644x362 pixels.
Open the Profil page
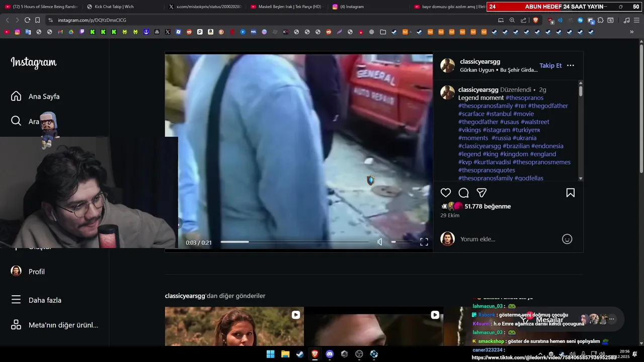[28, 271]
